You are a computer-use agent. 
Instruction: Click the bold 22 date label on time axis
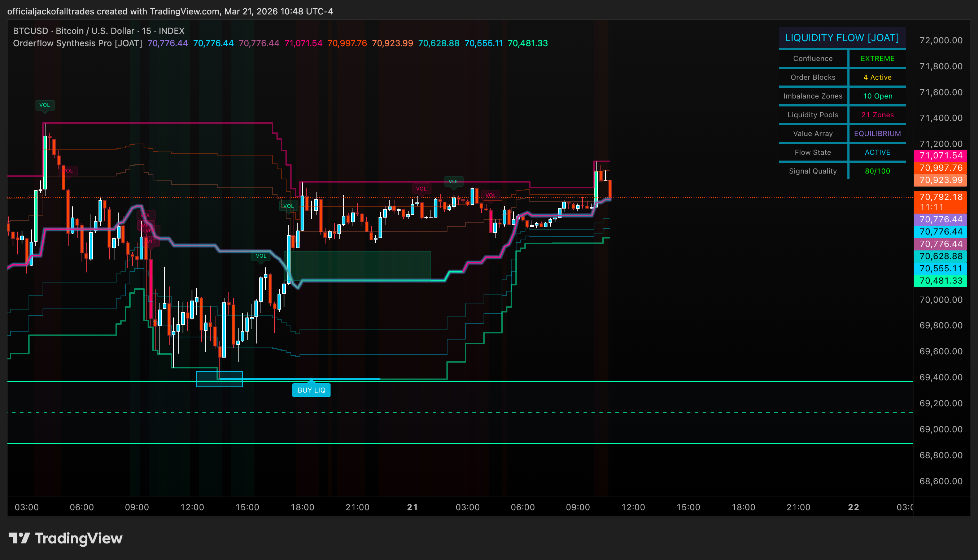coord(853,507)
